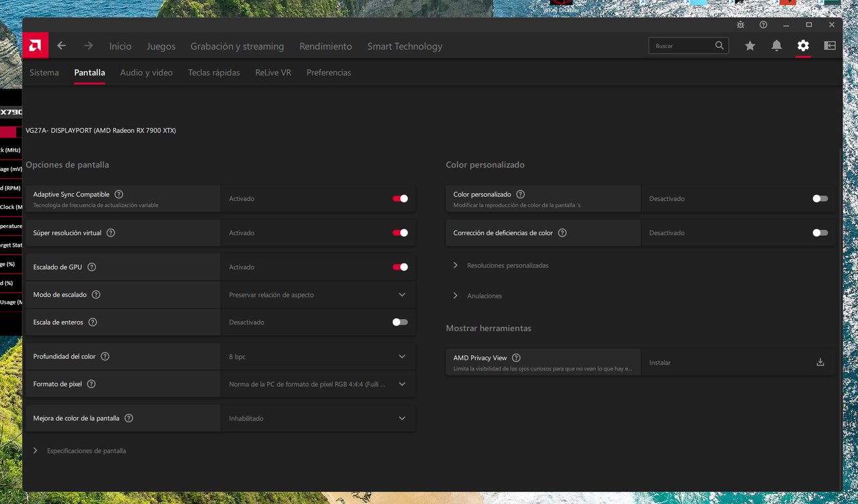Open Modo de escalado dropdown
This screenshot has height=504, width=858.
click(x=318, y=294)
